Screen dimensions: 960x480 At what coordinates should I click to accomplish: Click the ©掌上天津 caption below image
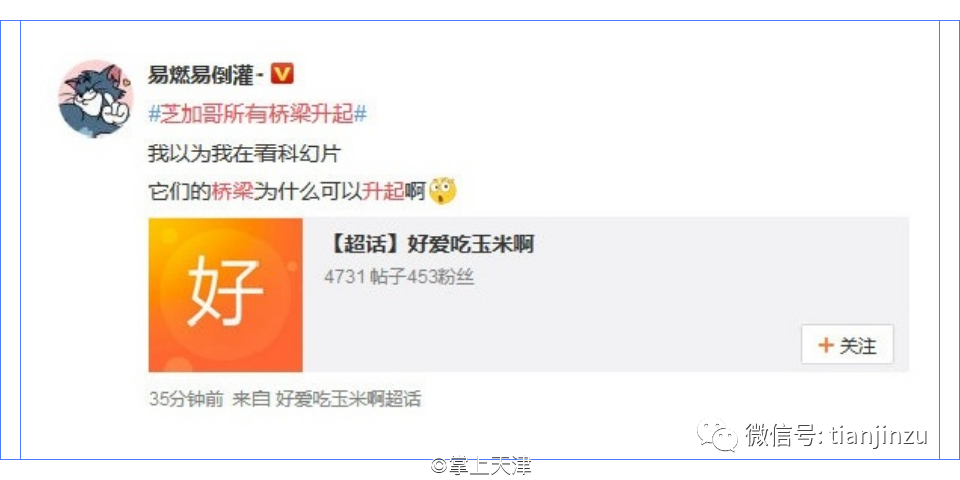click(x=481, y=467)
